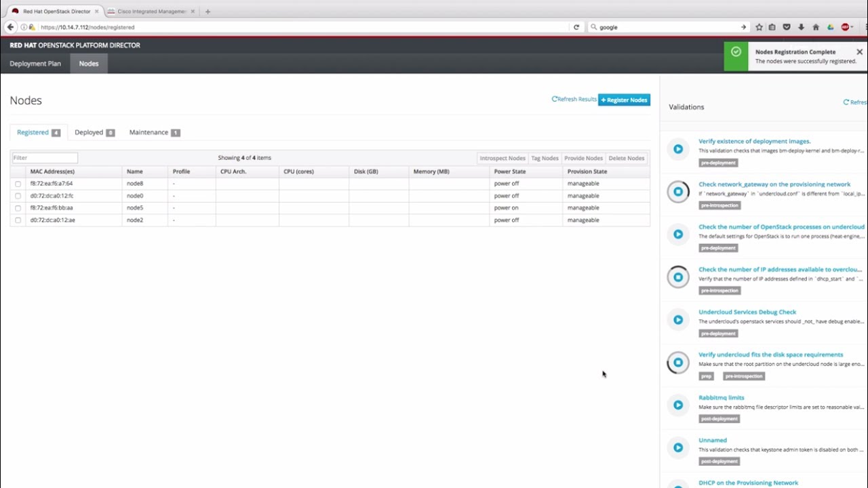868x488 pixels.
Task: Switch to the Deployed tab
Action: (94, 132)
